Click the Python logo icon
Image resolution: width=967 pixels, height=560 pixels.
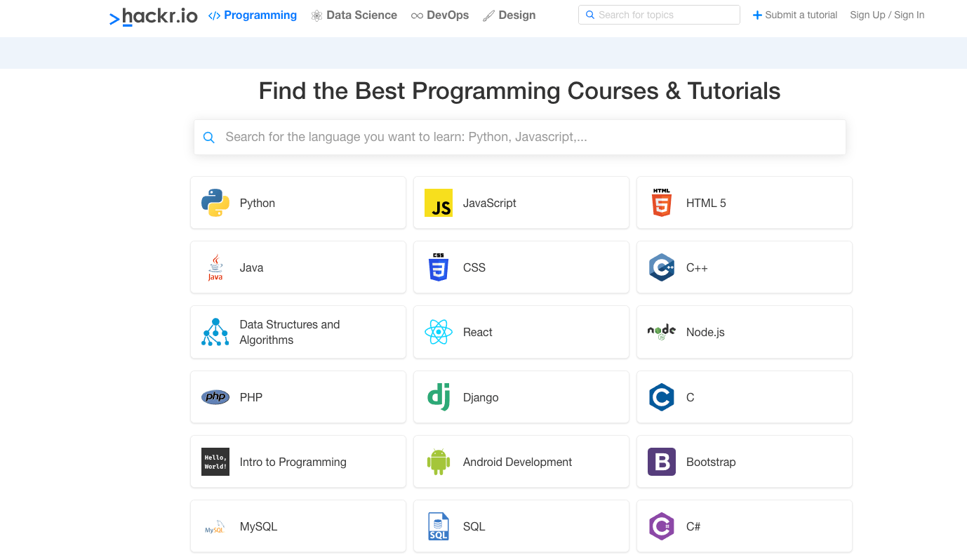215,203
